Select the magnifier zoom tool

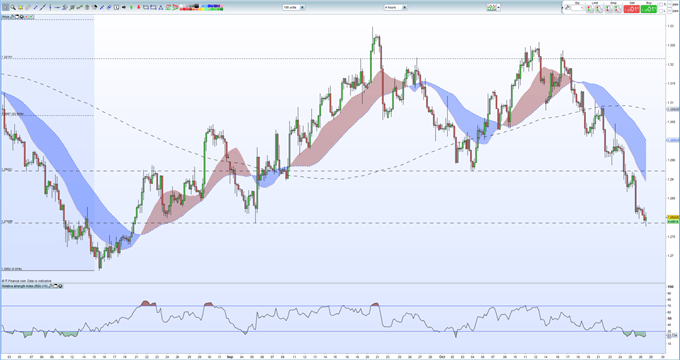[13, 7]
